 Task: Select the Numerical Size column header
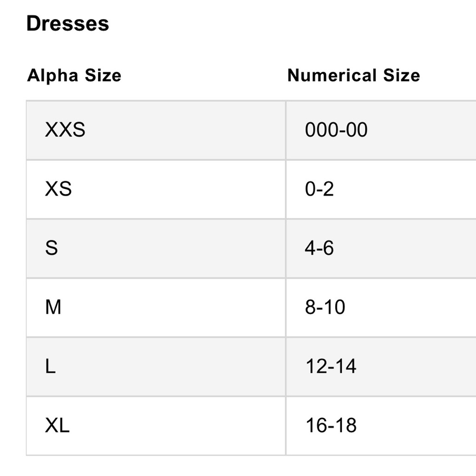[x=354, y=75]
